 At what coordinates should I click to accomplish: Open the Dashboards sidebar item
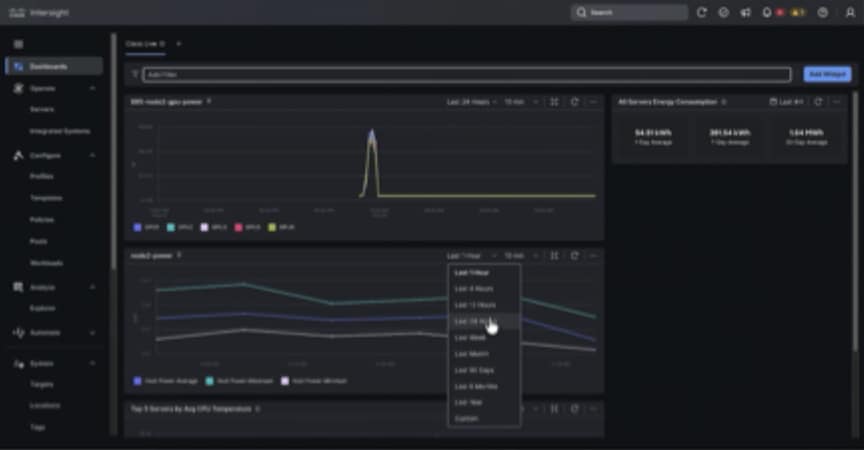[54, 66]
